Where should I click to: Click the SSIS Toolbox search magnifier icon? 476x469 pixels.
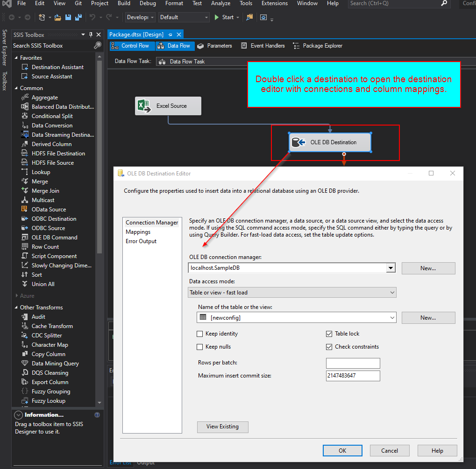pos(98,46)
